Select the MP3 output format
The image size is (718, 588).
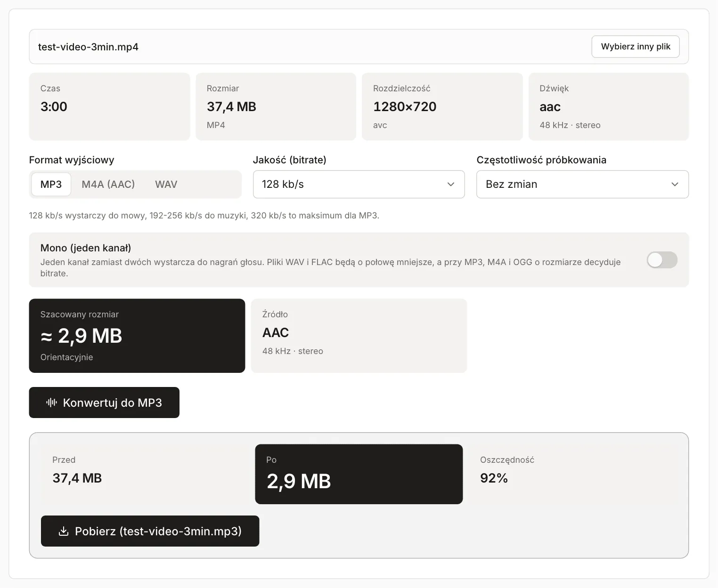tap(51, 184)
